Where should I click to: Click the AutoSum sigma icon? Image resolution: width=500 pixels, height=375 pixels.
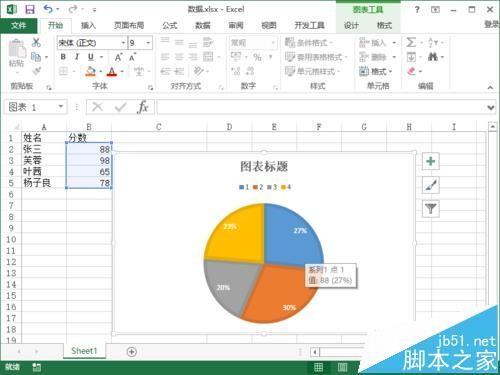click(411, 43)
